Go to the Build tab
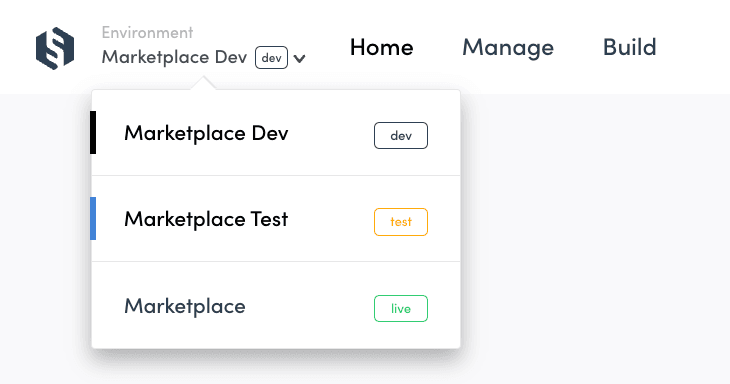The image size is (730, 384). (629, 47)
